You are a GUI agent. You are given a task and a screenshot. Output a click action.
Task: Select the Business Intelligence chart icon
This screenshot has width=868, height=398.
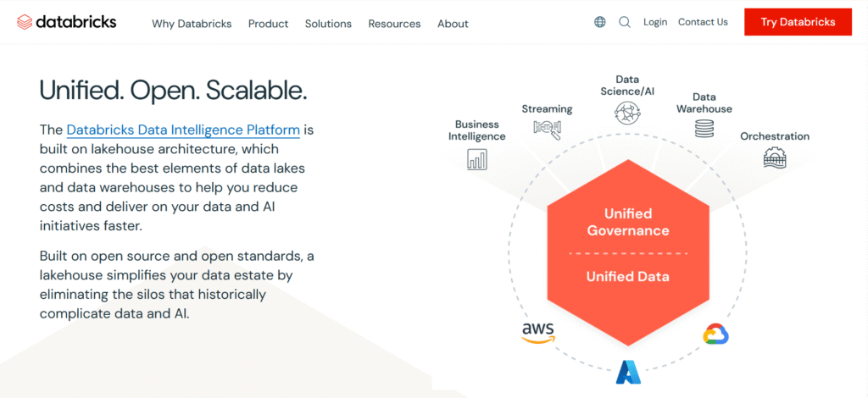tap(477, 158)
